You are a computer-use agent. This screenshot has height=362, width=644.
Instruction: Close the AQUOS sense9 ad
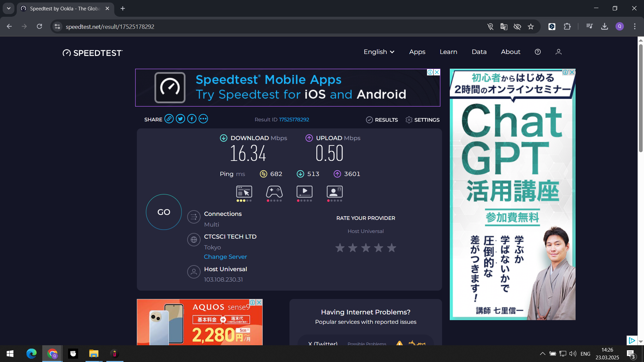tap(259, 302)
